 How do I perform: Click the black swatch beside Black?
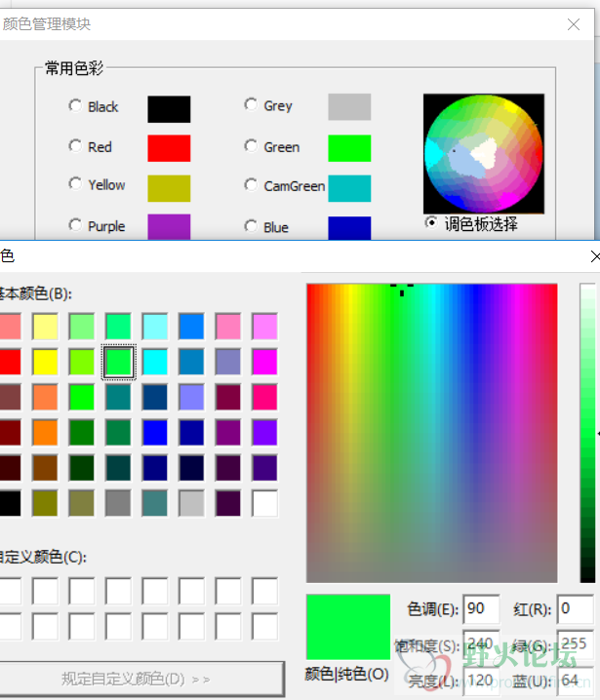pos(169,109)
